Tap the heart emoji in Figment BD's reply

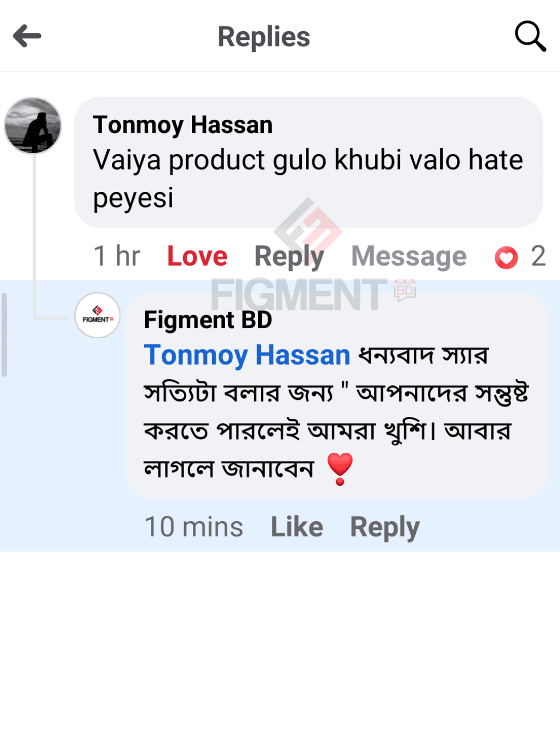(340, 468)
